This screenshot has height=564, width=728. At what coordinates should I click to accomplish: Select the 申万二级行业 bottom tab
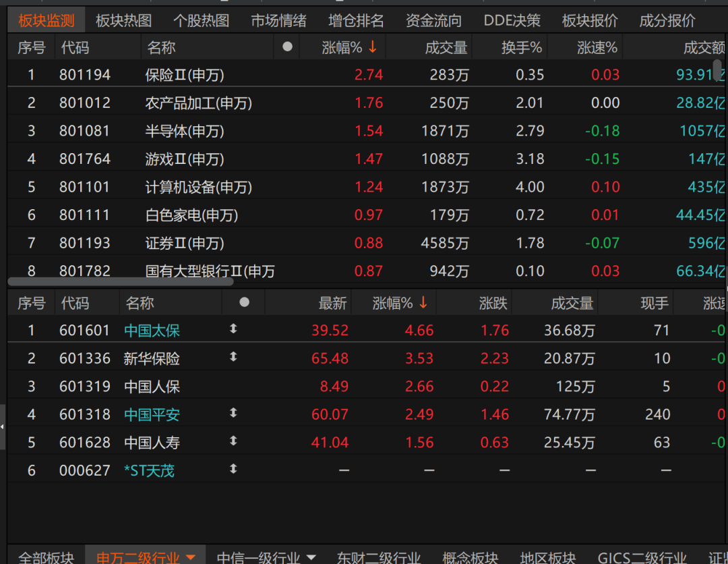pyautogui.click(x=138, y=557)
